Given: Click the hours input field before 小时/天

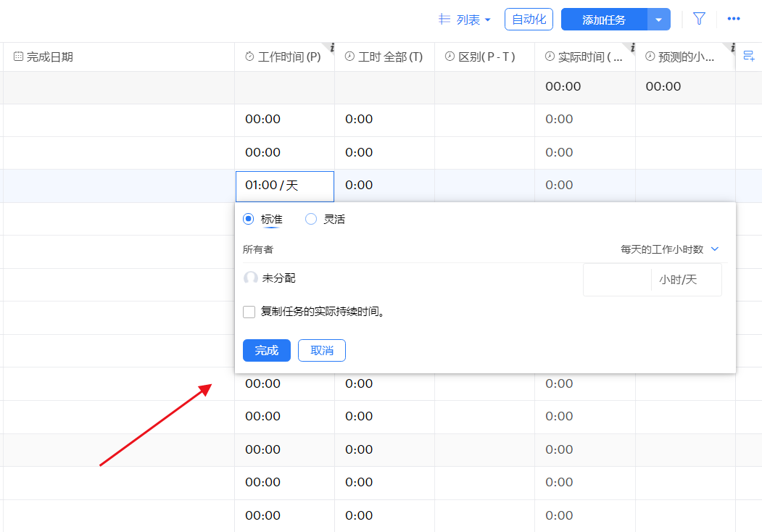Looking at the screenshot, I should click(617, 280).
